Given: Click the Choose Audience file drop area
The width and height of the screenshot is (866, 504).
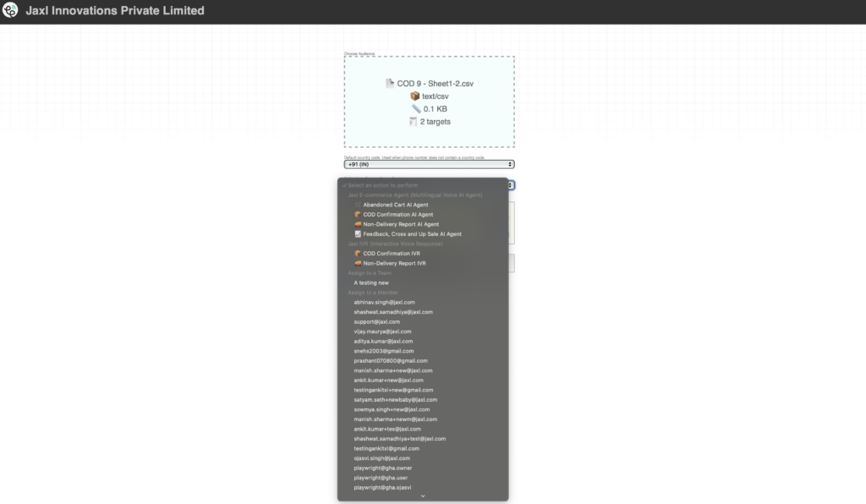Looking at the screenshot, I should tap(429, 102).
